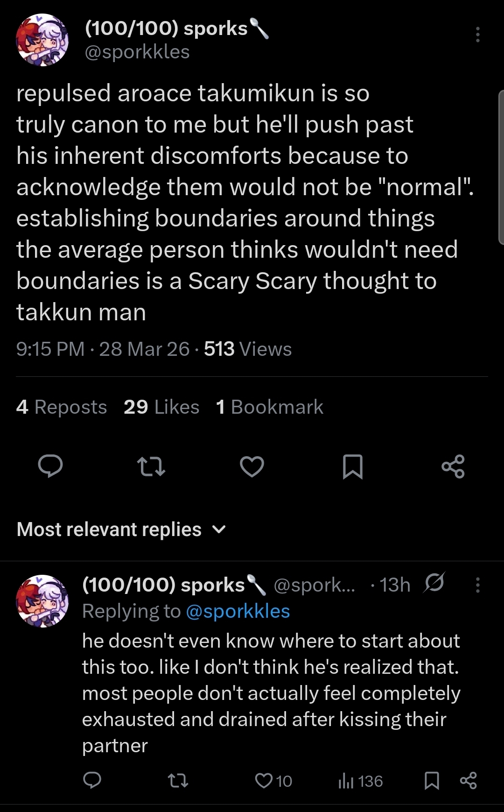
Task: Reply to the main sporks post
Action: [50, 466]
